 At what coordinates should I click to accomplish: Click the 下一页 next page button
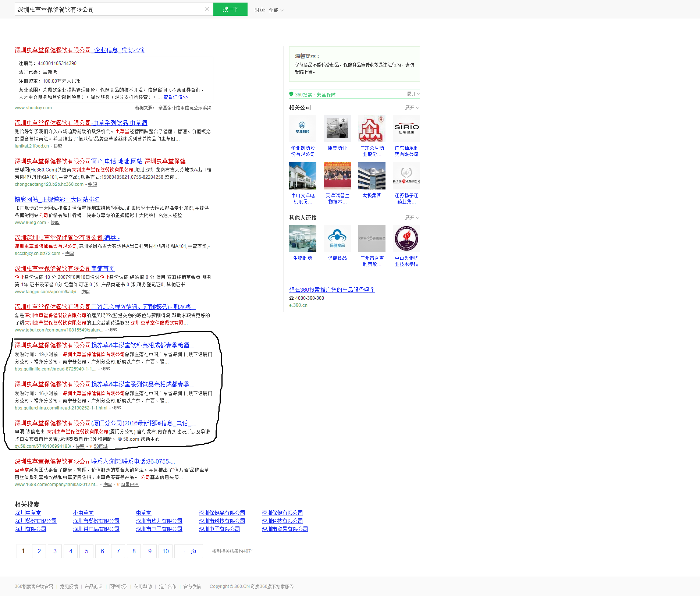coord(189,551)
